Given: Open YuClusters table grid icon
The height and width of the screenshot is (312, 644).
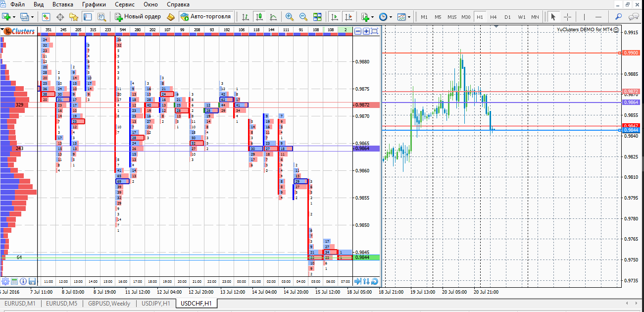Looking at the screenshot, I should pyautogui.click(x=14, y=281).
